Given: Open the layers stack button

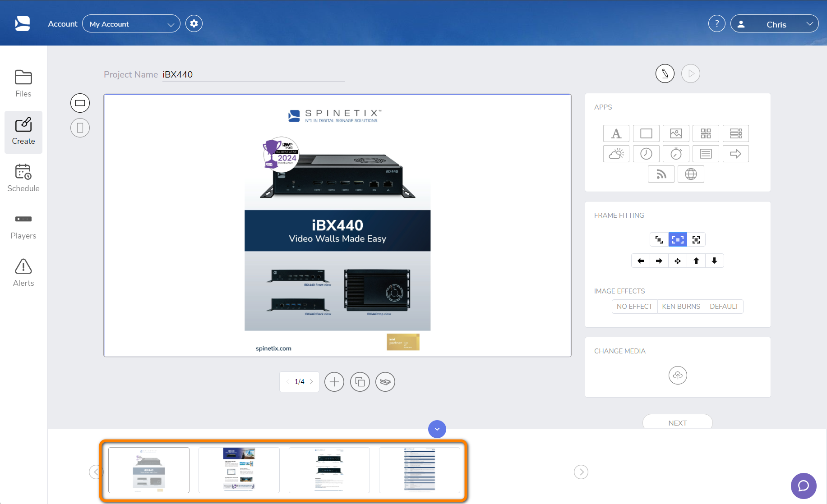Looking at the screenshot, I should 385,382.
